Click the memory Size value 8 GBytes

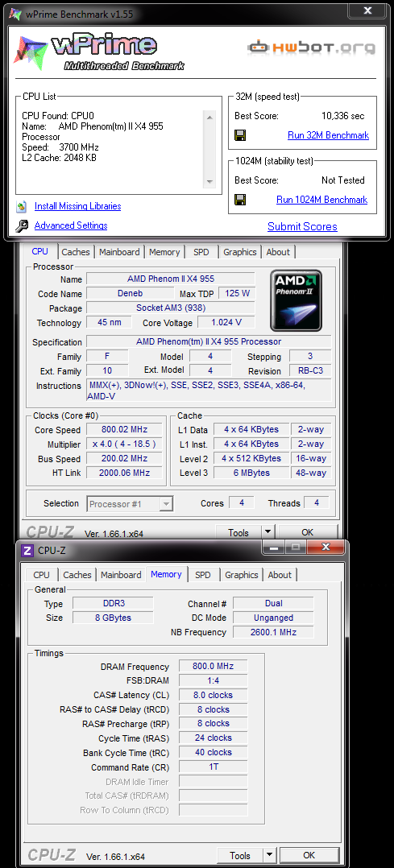pyautogui.click(x=113, y=618)
